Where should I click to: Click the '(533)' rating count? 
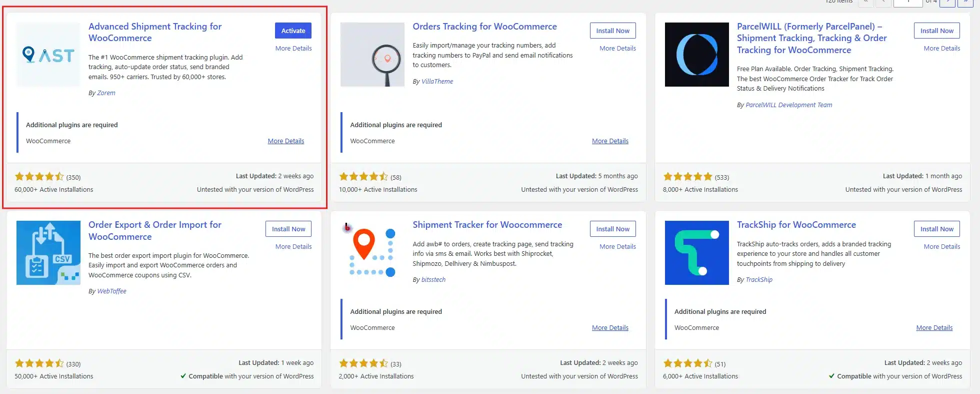coord(721,177)
